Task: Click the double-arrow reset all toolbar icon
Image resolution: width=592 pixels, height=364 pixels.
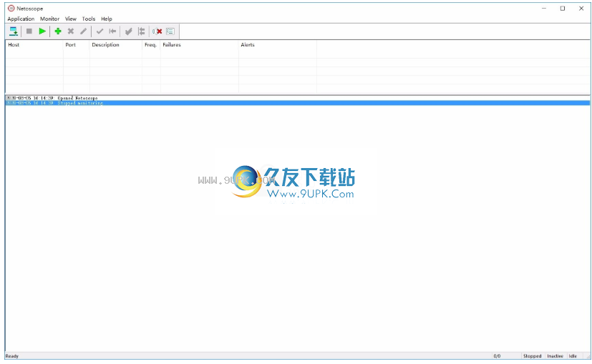Action: 142,31
